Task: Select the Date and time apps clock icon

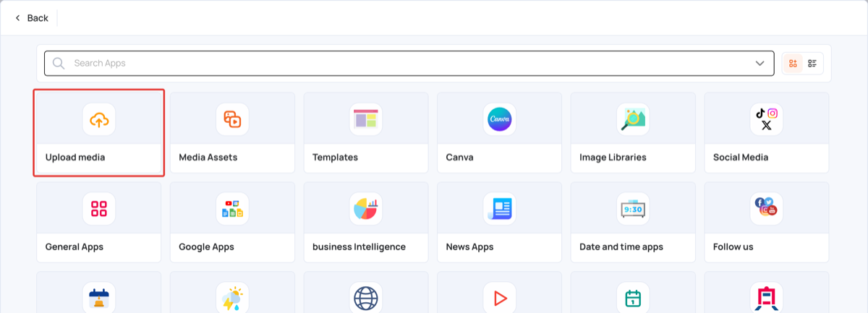Action: tap(633, 209)
